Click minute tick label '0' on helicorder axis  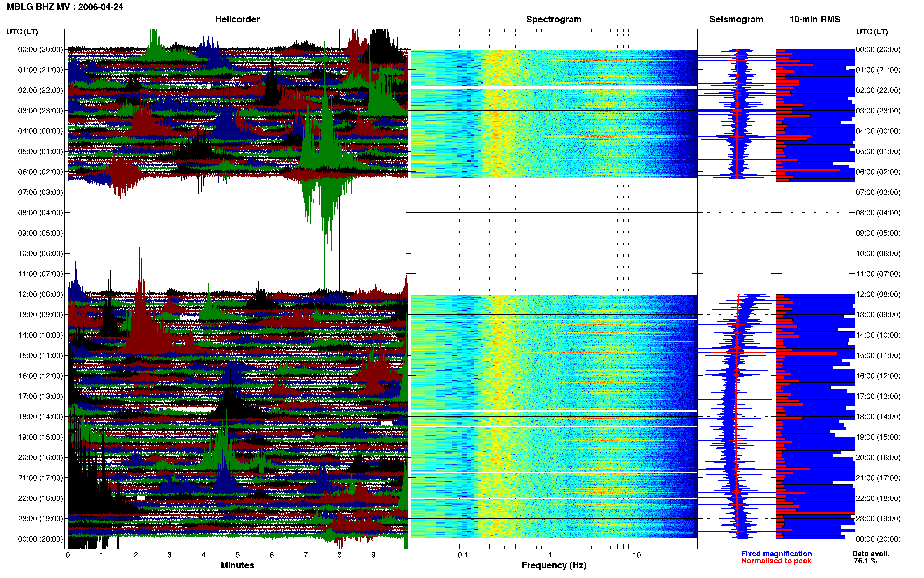(68, 555)
